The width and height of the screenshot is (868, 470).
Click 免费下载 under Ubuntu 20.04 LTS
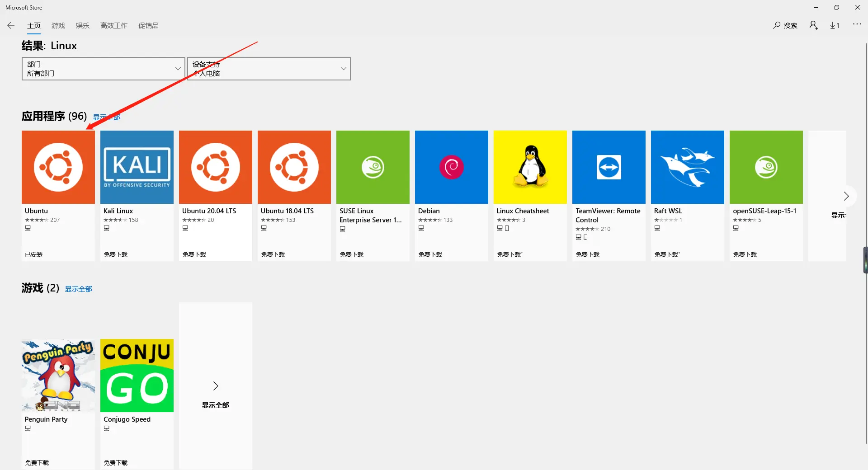(x=194, y=254)
